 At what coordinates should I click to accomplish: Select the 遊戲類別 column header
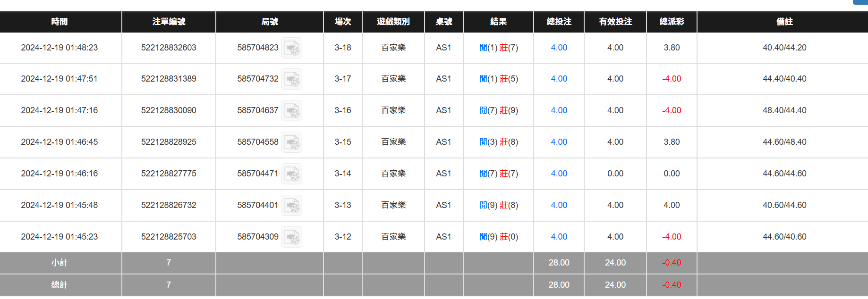(393, 22)
